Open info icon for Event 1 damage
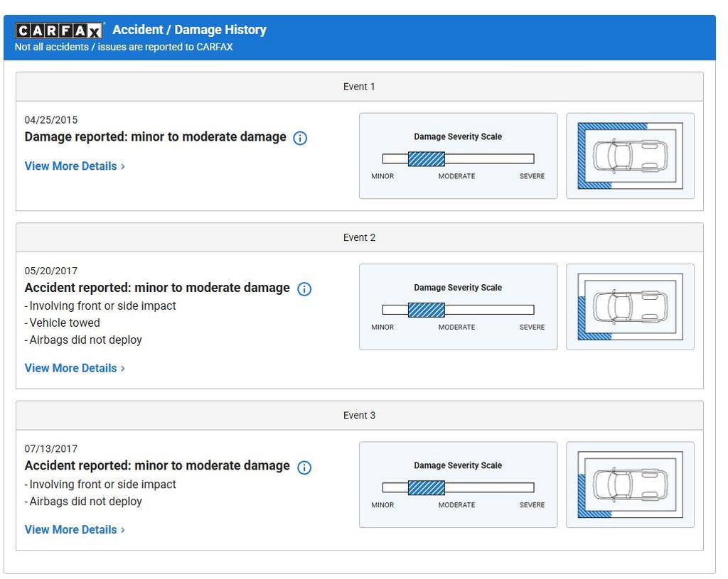Image resolution: width=728 pixels, height=579 pixels. click(300, 138)
